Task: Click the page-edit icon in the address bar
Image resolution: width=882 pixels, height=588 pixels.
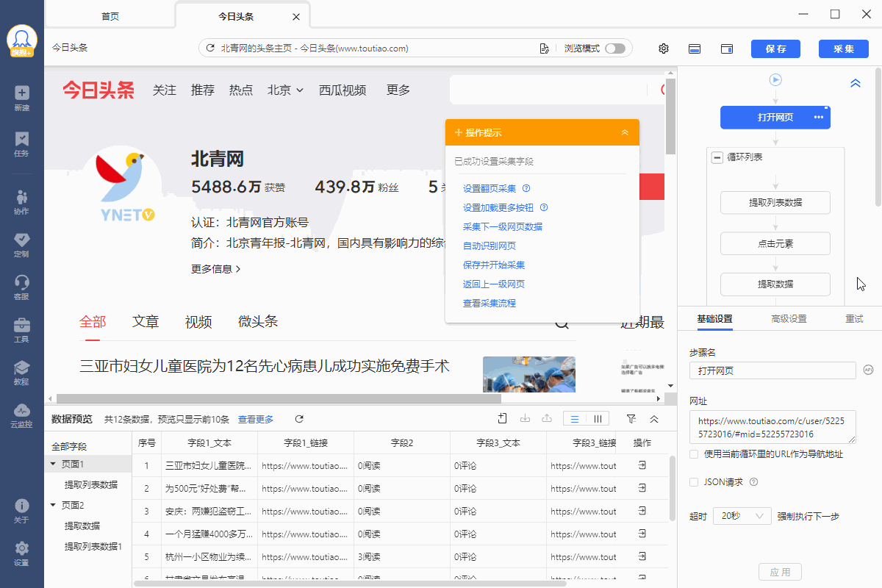Action: pos(544,49)
